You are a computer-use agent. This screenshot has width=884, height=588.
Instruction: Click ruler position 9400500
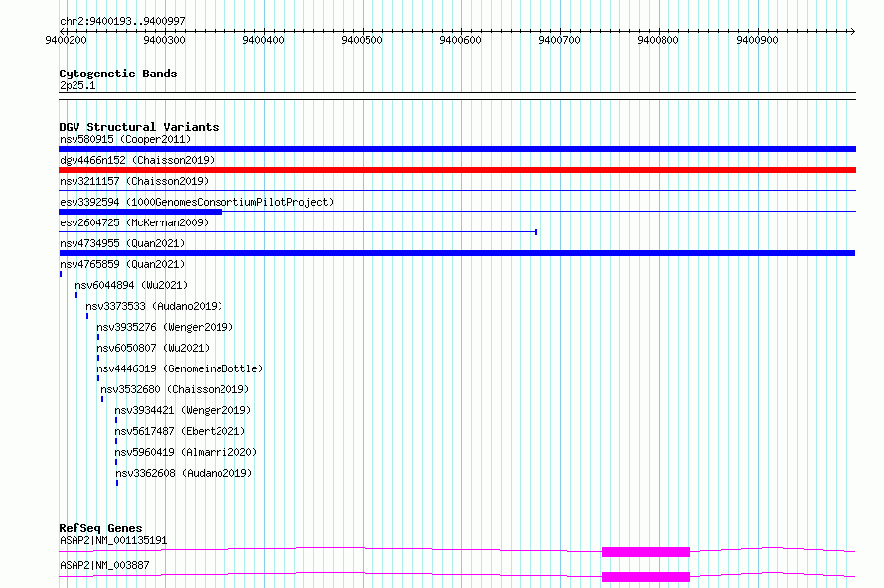(x=362, y=40)
